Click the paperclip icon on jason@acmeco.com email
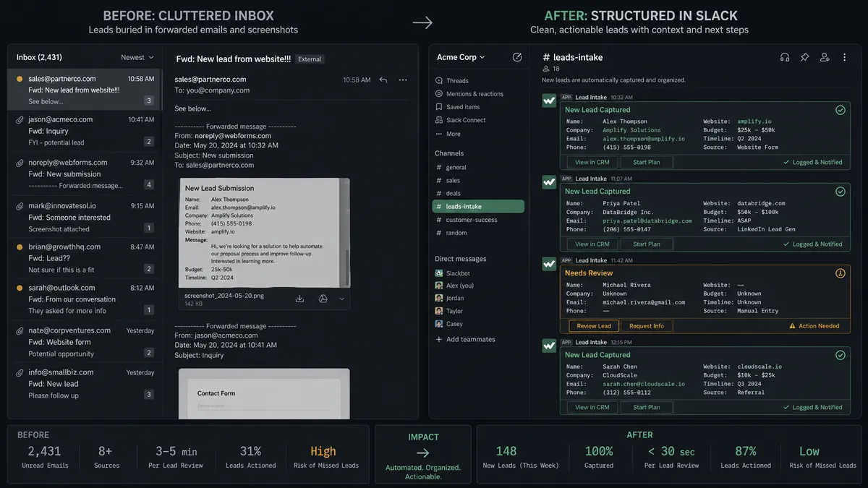Screen dimensions: 868x488 point(20,119)
